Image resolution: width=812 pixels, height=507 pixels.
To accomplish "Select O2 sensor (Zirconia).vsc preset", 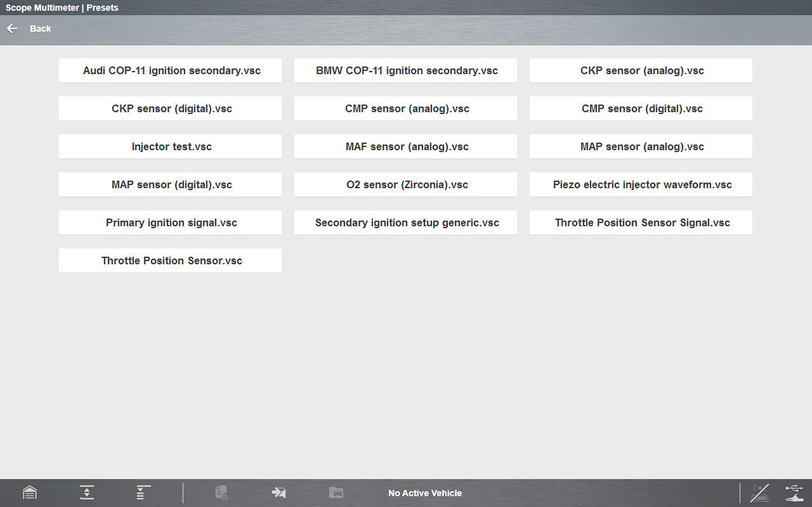I will (406, 185).
